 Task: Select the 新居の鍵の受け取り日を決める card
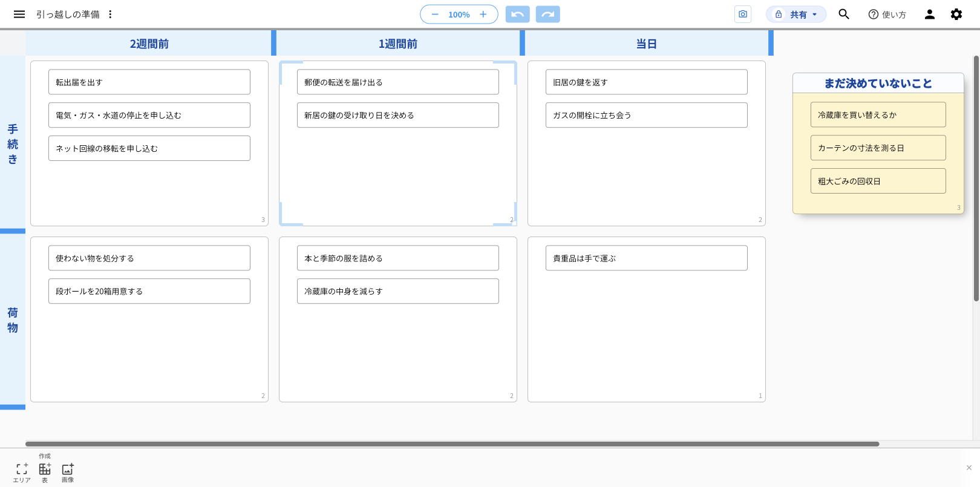[x=398, y=115]
